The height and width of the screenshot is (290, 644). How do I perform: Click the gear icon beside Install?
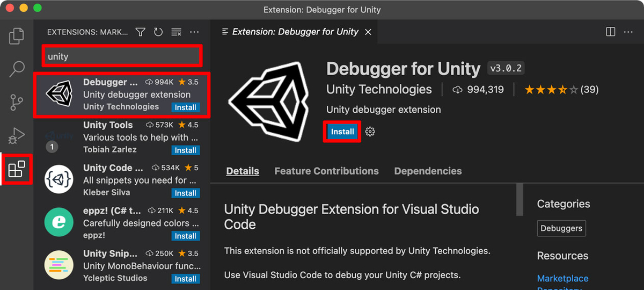pos(370,132)
